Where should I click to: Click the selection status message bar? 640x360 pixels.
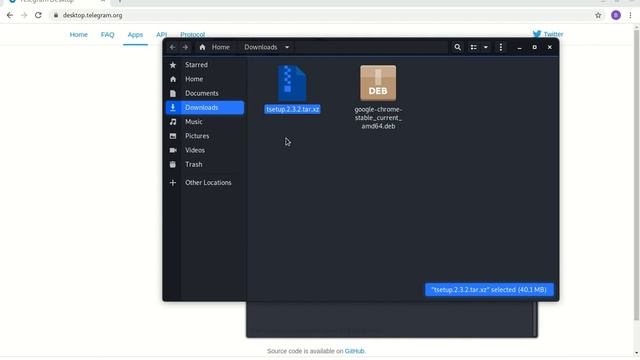pyautogui.click(x=489, y=290)
